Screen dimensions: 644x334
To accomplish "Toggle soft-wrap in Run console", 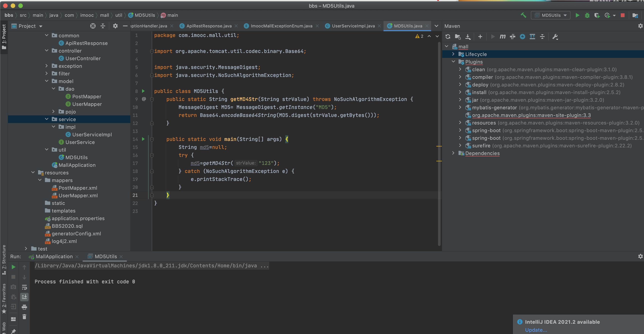I will (24, 287).
